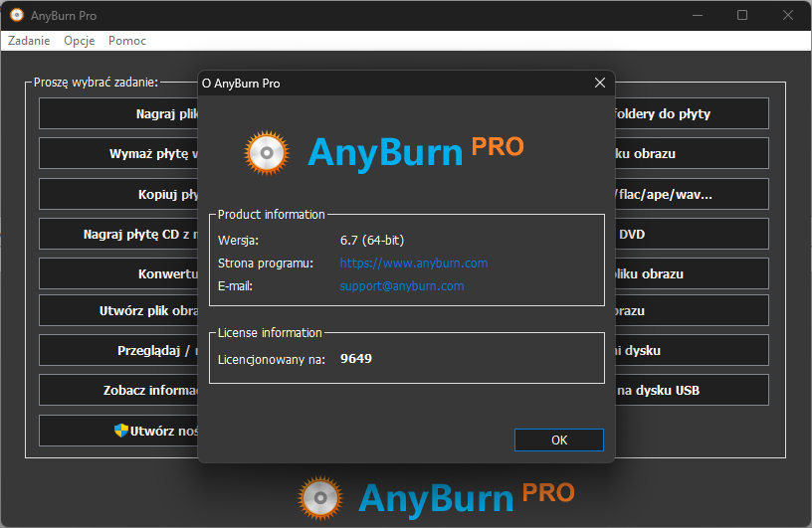
Task: Click the Wersja label
Action: [238, 241]
